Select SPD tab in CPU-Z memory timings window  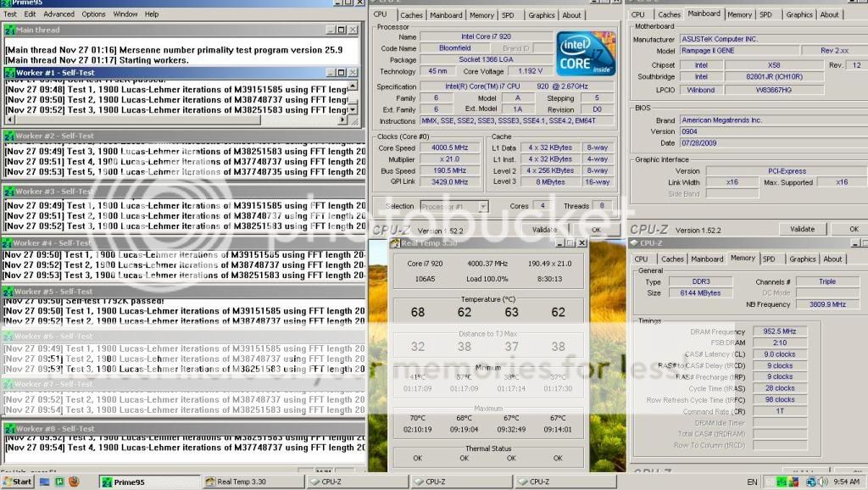pos(769,259)
